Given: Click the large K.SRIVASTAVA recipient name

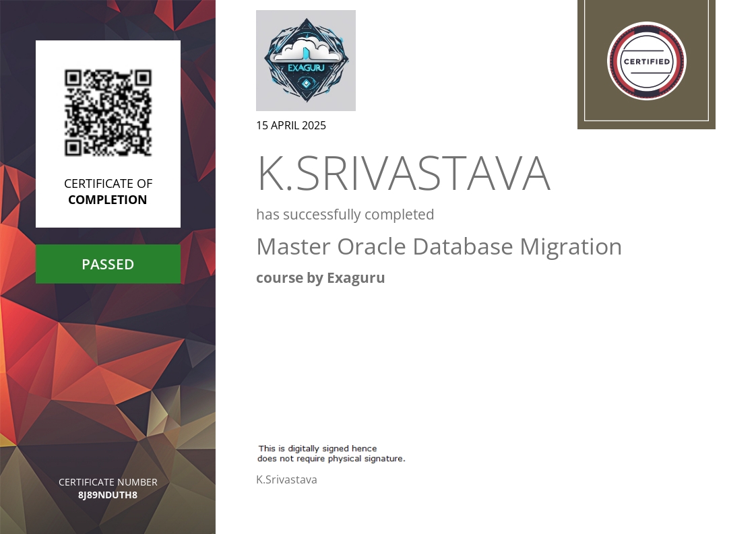Looking at the screenshot, I should click(x=404, y=174).
